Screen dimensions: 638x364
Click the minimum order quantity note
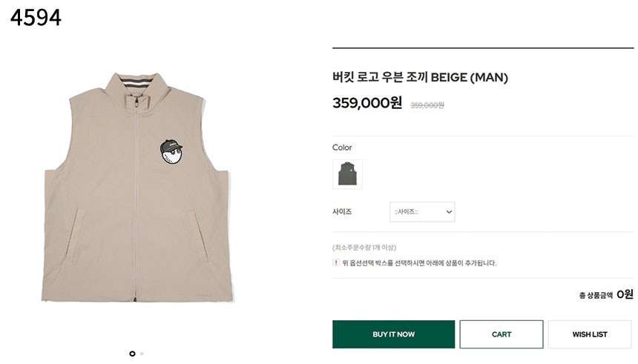click(x=364, y=247)
